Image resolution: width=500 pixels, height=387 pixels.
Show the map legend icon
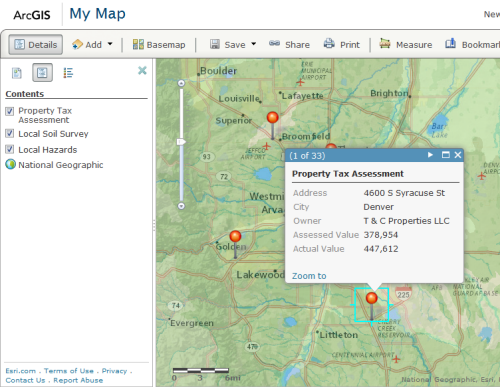pyautogui.click(x=68, y=73)
